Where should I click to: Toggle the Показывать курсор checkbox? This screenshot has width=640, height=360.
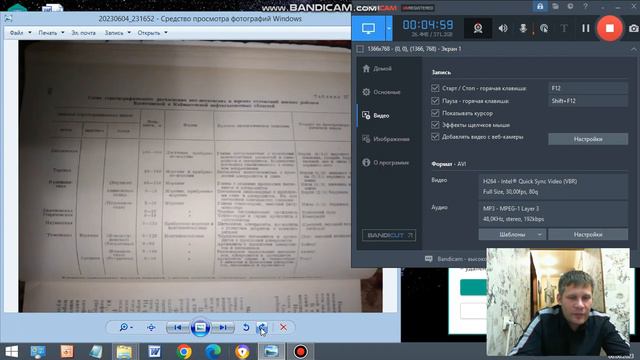(435, 113)
